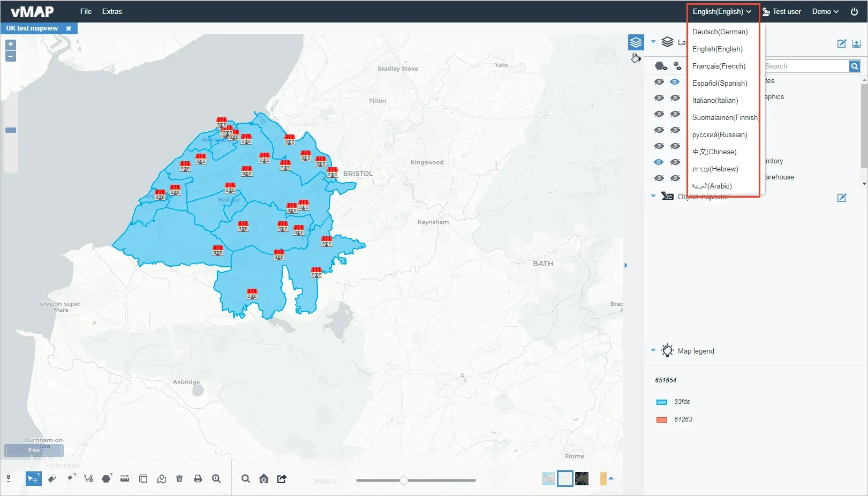Toggle the blue eye in the first layer row

coord(675,82)
